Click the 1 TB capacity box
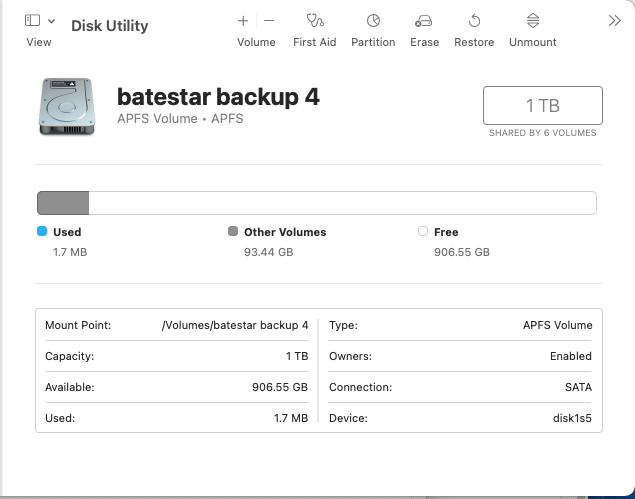Screen dimensions: 635x499 coord(542,105)
